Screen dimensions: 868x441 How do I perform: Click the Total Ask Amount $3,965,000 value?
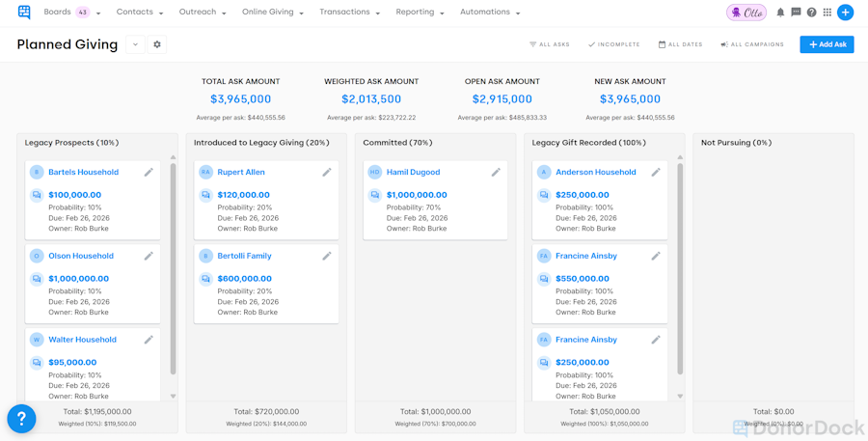pos(241,99)
